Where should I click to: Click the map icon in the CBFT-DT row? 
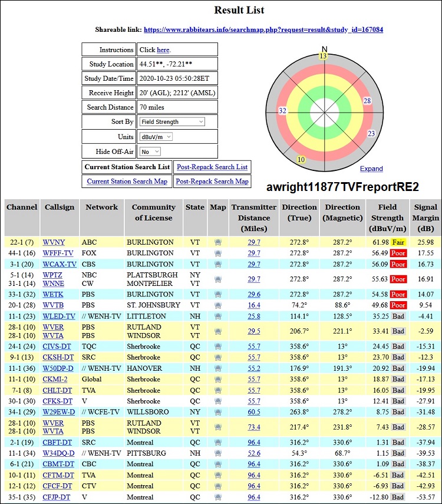pyautogui.click(x=217, y=443)
